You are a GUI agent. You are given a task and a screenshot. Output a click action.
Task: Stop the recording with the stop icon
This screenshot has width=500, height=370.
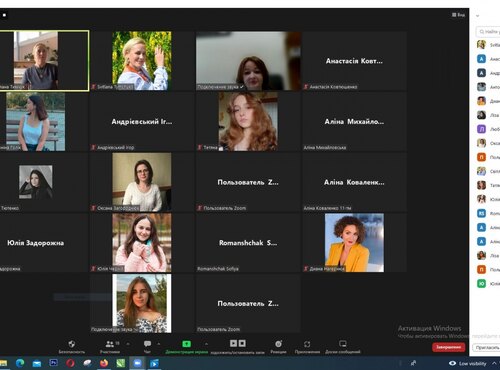tap(242, 343)
